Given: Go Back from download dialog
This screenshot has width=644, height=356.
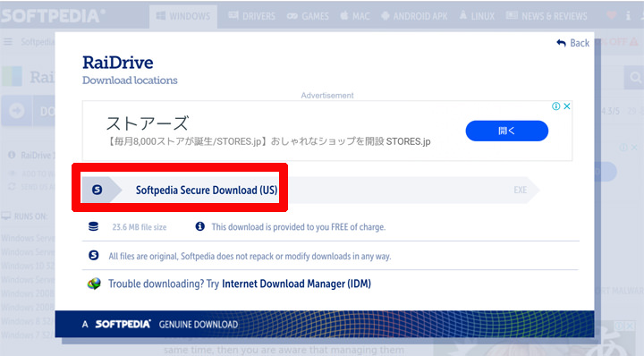Looking at the screenshot, I should click(573, 43).
